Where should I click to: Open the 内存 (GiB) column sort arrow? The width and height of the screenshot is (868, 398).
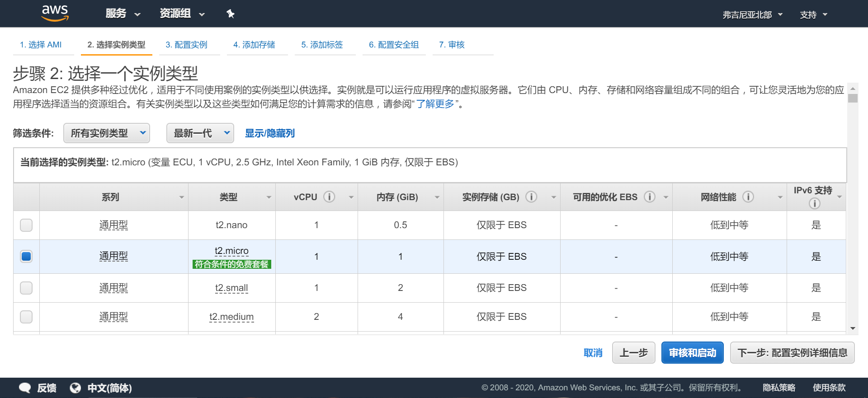click(x=437, y=197)
